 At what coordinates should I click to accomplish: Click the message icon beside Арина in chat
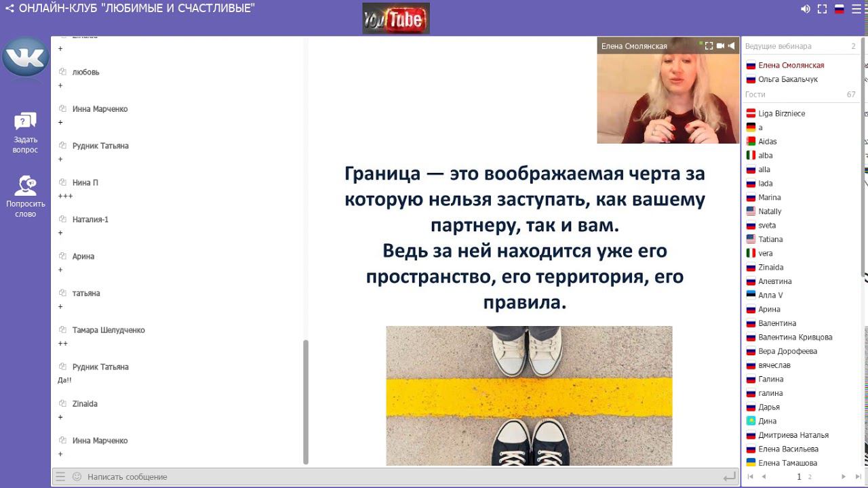coord(62,256)
